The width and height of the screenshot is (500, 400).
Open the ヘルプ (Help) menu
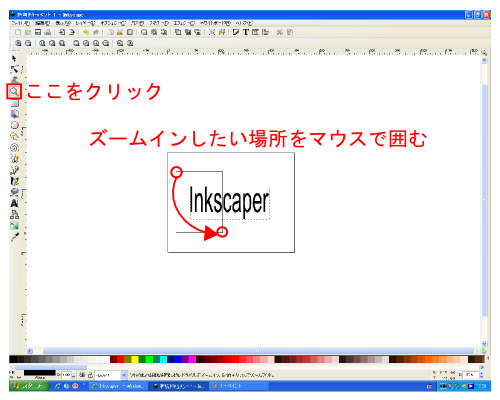[244, 23]
